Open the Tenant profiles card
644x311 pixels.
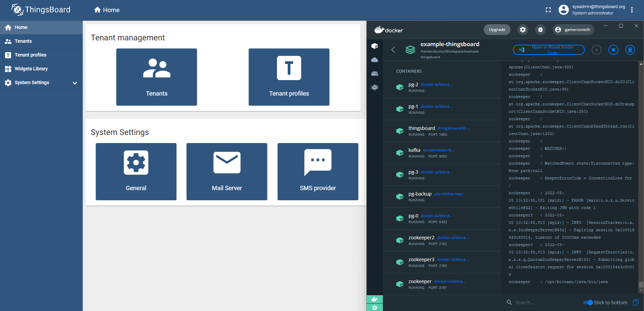tap(289, 77)
